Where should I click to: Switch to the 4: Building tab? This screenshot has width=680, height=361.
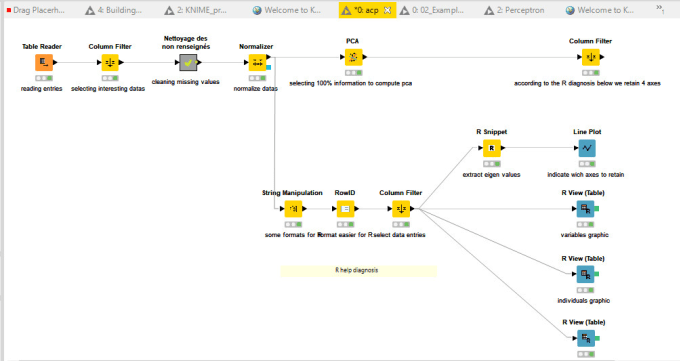click(x=114, y=10)
